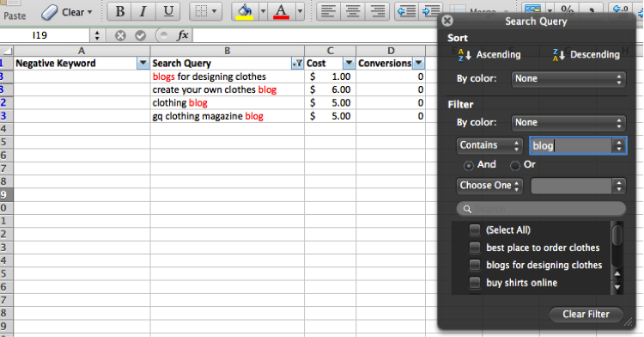Open the fx function builder
The width and height of the screenshot is (644, 337).
[x=182, y=35]
